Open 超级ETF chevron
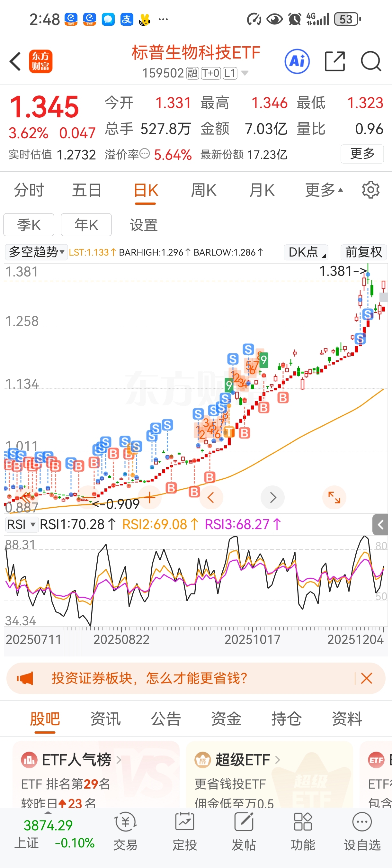The height and width of the screenshot is (868, 392). (277, 760)
